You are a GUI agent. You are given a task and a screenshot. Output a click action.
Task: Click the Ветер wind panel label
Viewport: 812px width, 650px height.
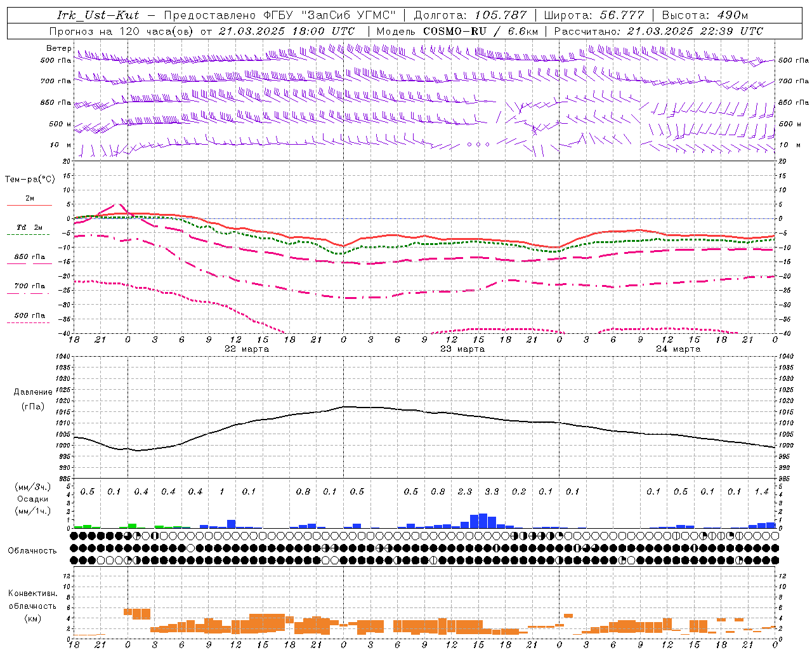(x=59, y=48)
